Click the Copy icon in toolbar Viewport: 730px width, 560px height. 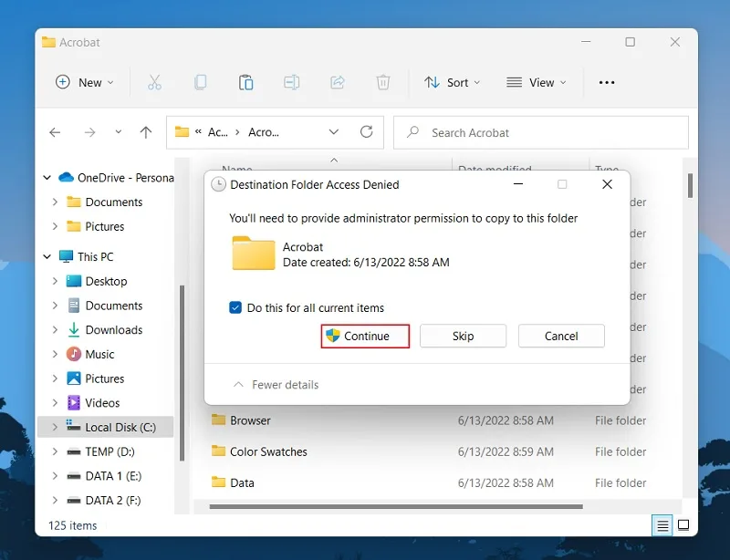pyautogui.click(x=201, y=82)
